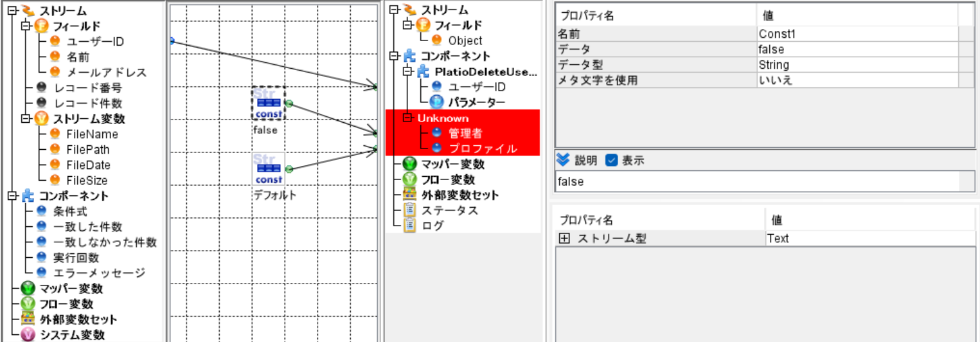Click the description text field showing false

[757, 182]
